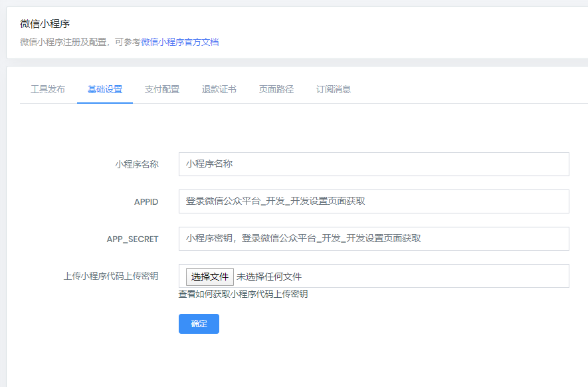Click the 微信小程序注册及配置 description text
This screenshot has height=387, width=588.
66,42
